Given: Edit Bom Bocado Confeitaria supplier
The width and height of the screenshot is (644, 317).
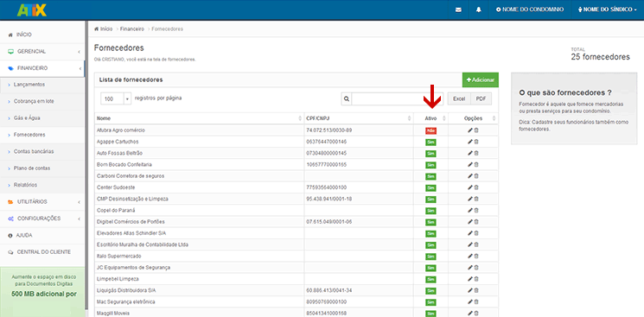Looking at the screenshot, I should coord(470,165).
